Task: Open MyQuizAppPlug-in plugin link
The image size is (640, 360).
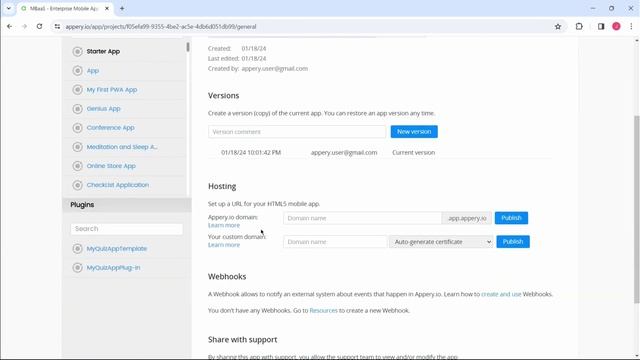Action: [113, 268]
